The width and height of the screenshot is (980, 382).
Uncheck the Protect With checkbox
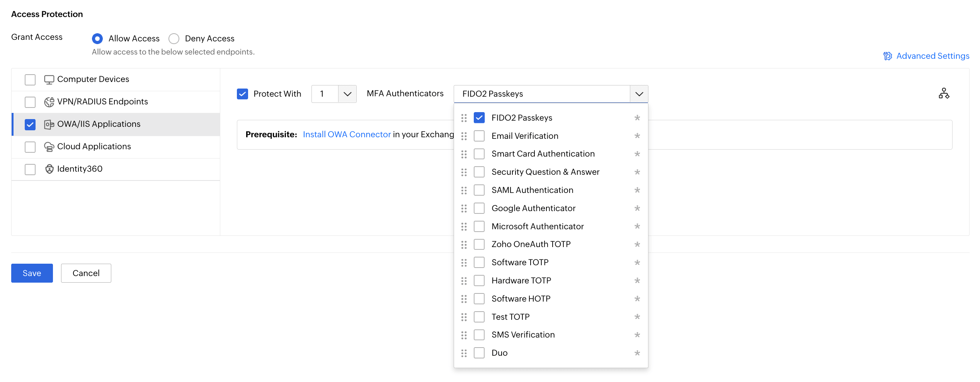click(x=242, y=94)
